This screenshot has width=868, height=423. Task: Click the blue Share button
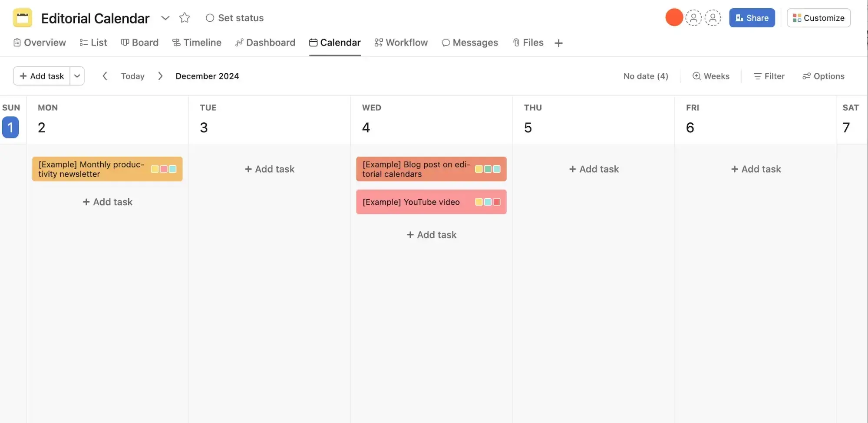(752, 18)
